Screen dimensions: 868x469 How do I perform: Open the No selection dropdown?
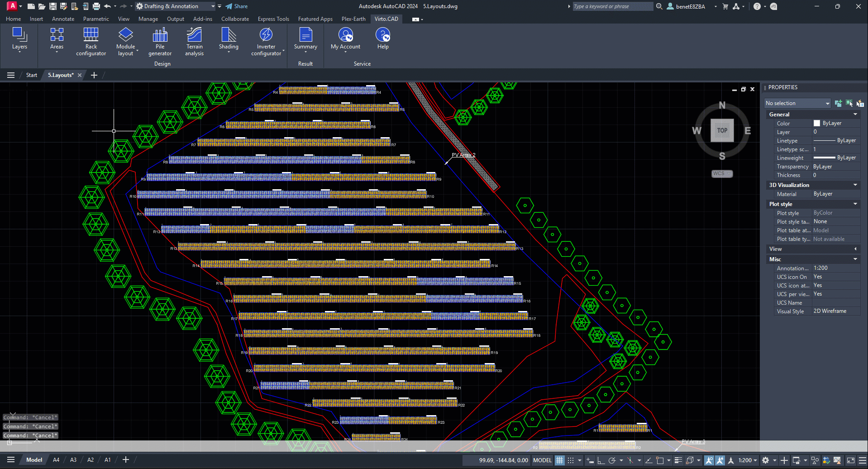[x=797, y=103]
